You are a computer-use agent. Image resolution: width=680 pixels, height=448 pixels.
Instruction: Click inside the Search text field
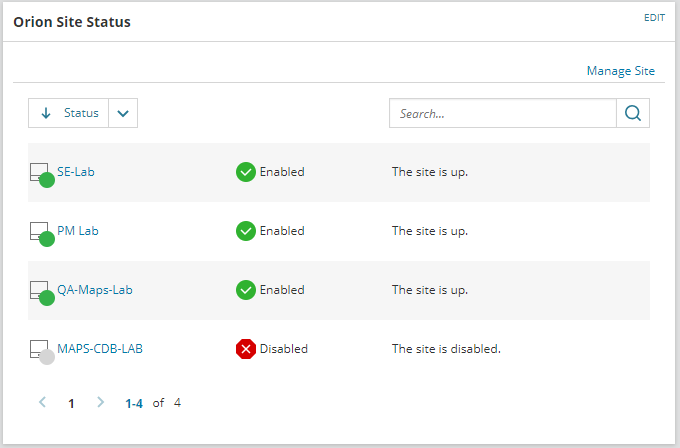coord(502,113)
